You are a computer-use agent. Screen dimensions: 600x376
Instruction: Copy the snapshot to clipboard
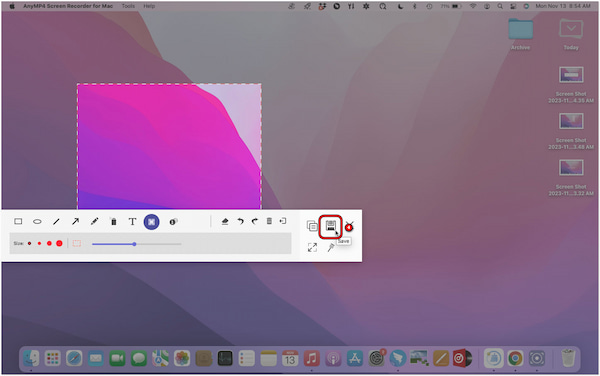click(312, 226)
